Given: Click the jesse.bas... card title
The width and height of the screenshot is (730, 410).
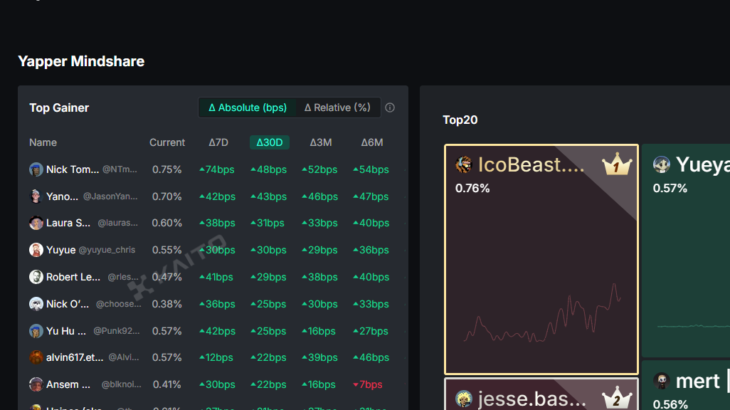Looking at the screenshot, I should click(532, 399).
